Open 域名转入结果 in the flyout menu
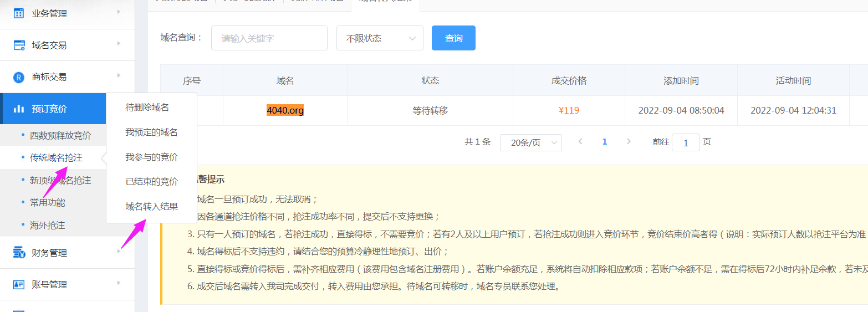This screenshot has height=312, width=868. (x=151, y=207)
